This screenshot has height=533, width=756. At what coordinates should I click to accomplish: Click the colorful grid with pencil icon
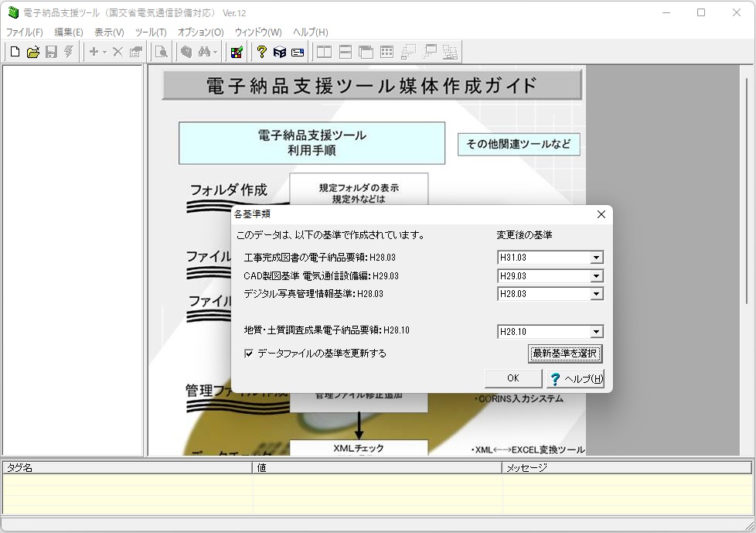[x=237, y=52]
